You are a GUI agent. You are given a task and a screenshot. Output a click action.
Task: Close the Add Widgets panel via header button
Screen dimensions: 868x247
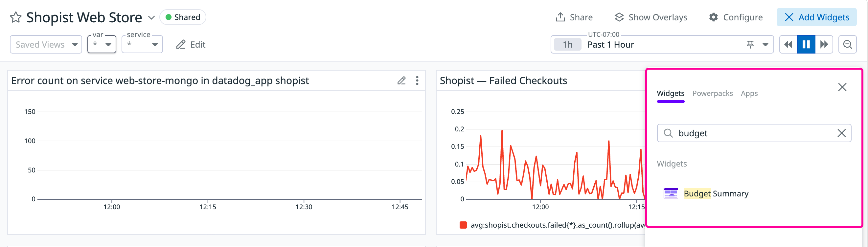pyautogui.click(x=816, y=17)
